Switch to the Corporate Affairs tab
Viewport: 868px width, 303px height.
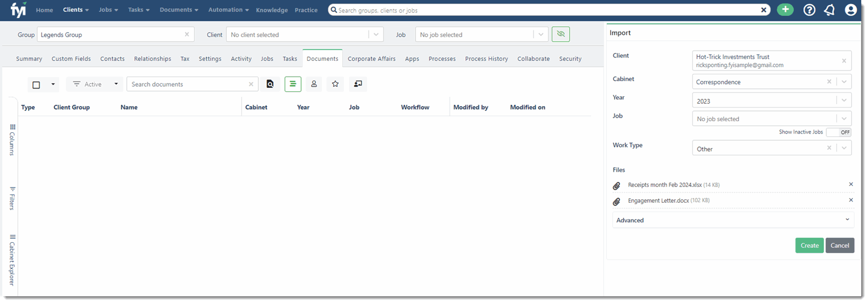372,59
